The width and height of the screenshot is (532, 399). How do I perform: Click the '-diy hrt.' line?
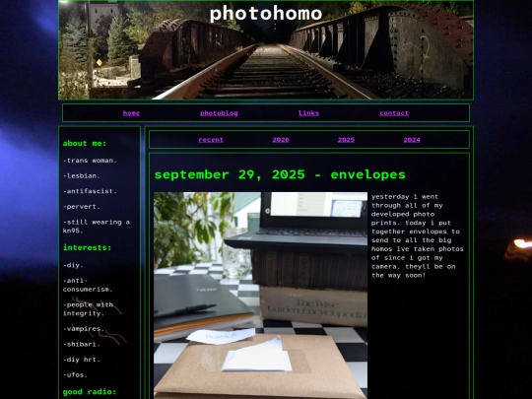tap(82, 360)
